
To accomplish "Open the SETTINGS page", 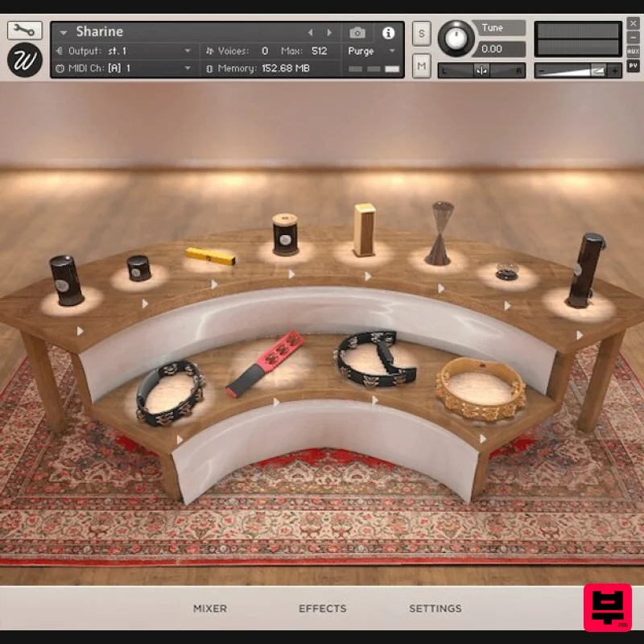I will tap(435, 609).
